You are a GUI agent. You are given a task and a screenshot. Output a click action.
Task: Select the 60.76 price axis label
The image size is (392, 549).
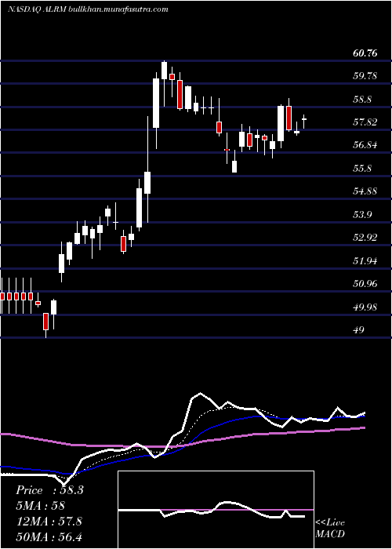click(x=365, y=53)
